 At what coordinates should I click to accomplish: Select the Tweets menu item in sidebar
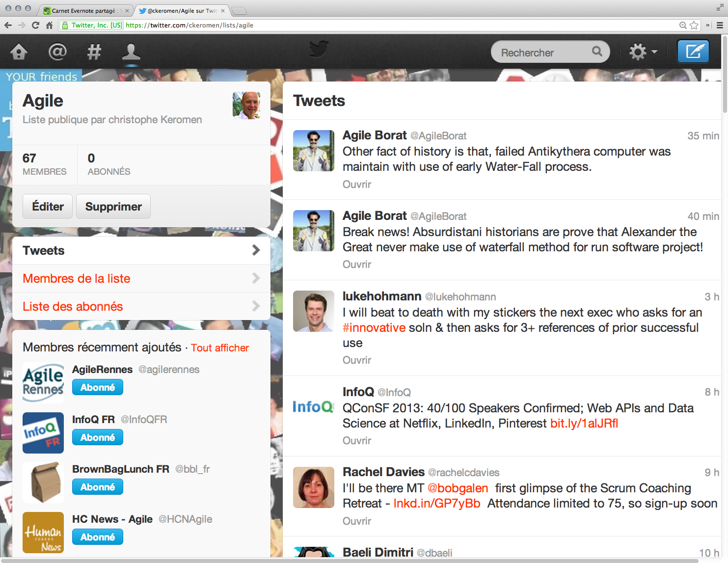pos(43,250)
